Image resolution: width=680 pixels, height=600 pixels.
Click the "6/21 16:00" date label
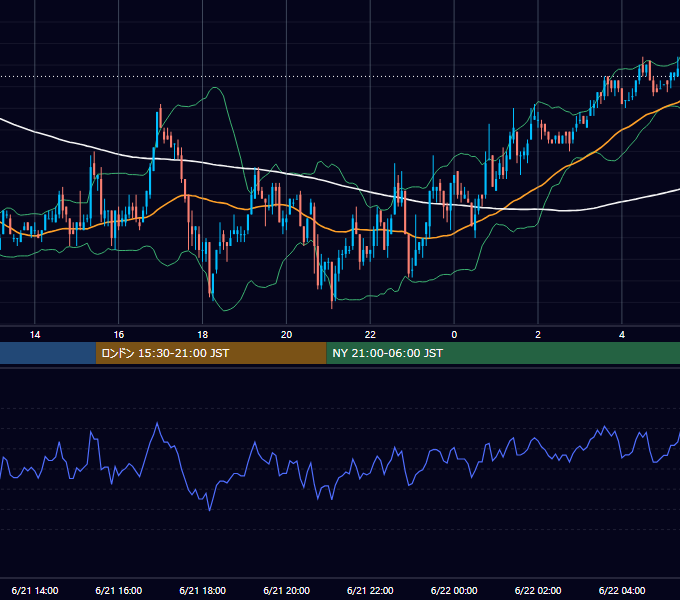coord(118,590)
